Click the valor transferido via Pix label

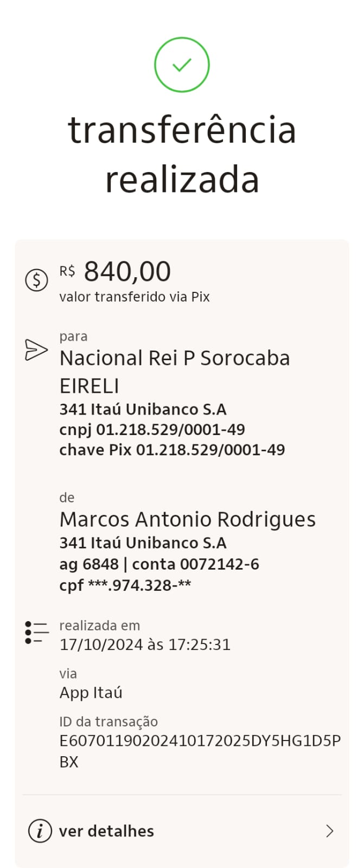coord(135,297)
